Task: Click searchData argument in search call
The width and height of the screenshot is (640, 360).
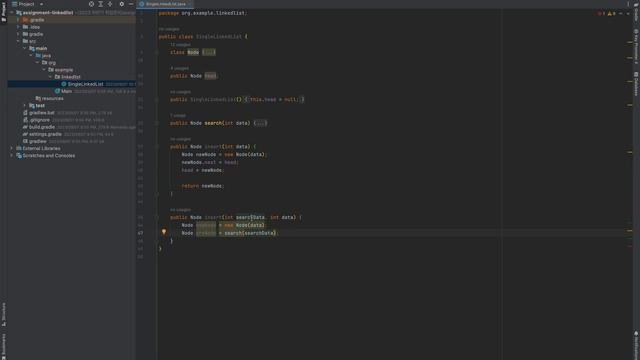Action: pyautogui.click(x=259, y=233)
